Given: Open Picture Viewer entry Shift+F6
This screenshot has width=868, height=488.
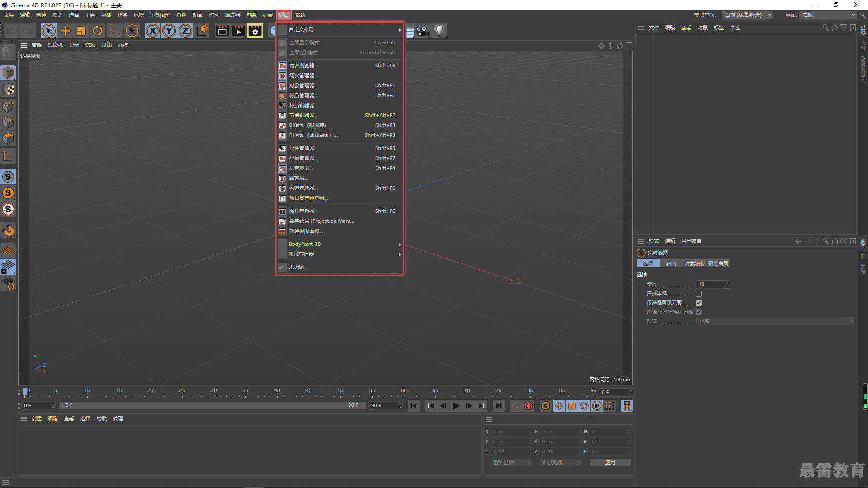Looking at the screenshot, I should click(340, 211).
